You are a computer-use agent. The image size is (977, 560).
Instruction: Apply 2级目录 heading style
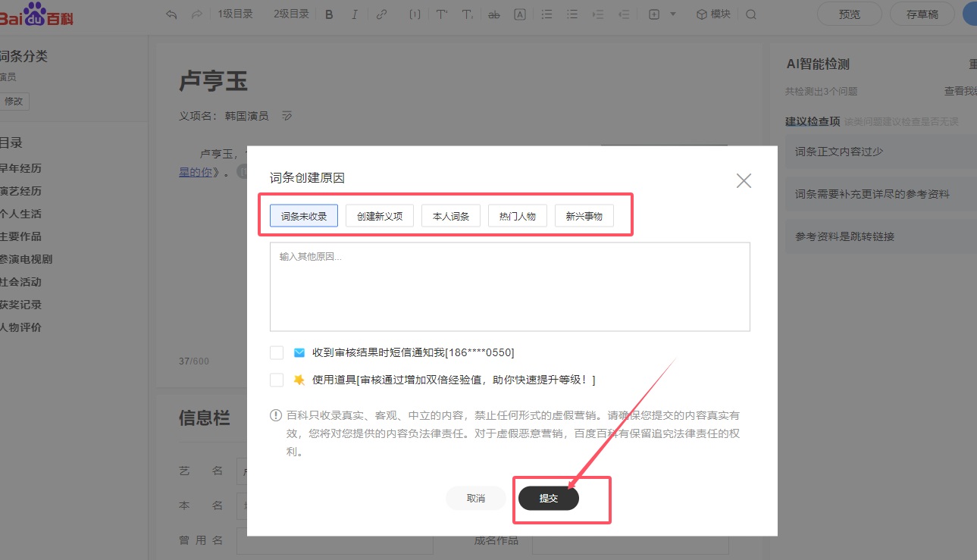[291, 14]
